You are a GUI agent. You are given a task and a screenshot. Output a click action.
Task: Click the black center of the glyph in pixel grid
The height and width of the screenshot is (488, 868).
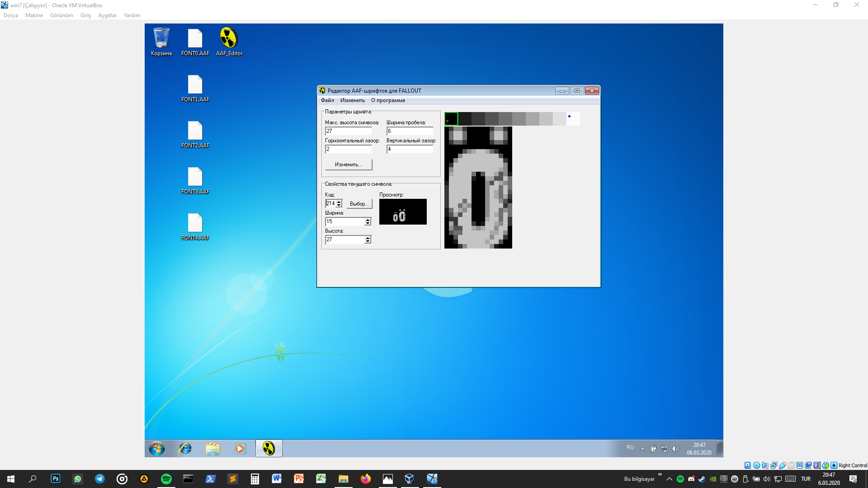pos(478,199)
